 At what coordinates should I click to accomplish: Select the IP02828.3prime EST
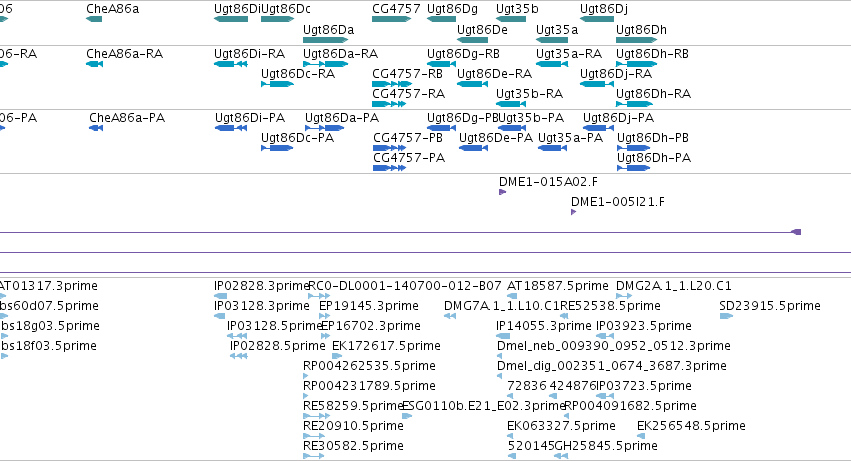point(220,296)
